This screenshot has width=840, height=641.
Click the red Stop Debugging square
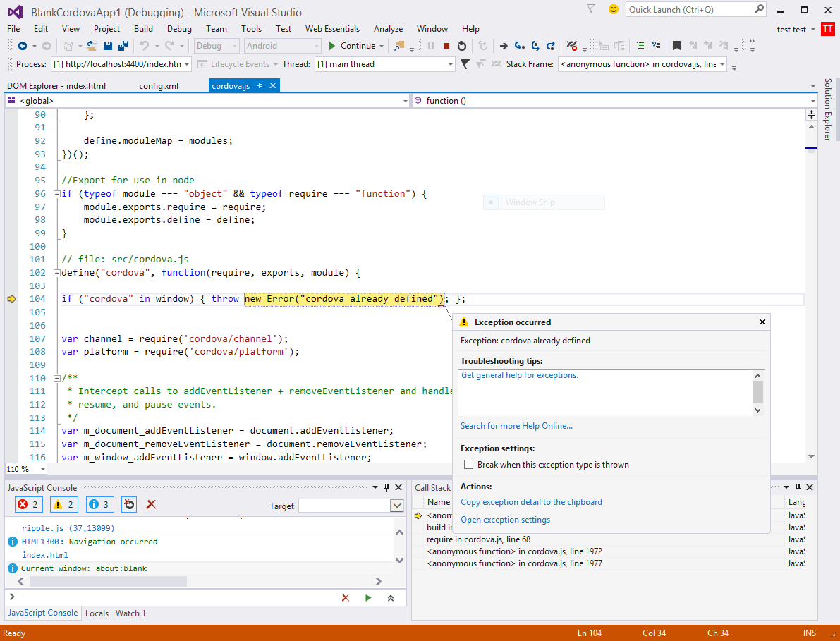(446, 46)
